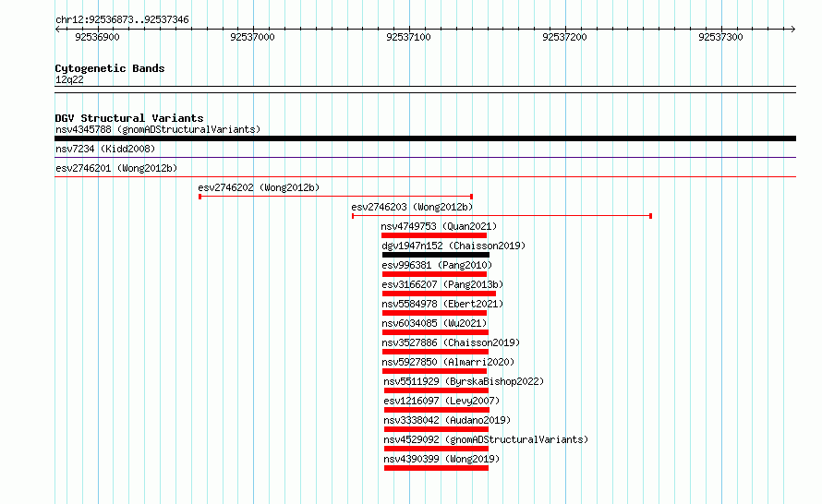This screenshot has width=822, height=504.
Task: Click the red bar under esv1216097
Action: click(x=437, y=410)
